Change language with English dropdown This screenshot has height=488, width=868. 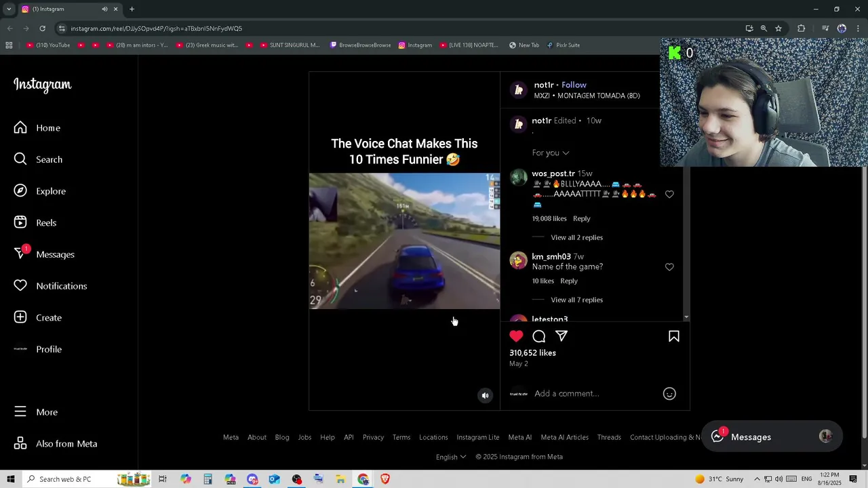(x=450, y=457)
